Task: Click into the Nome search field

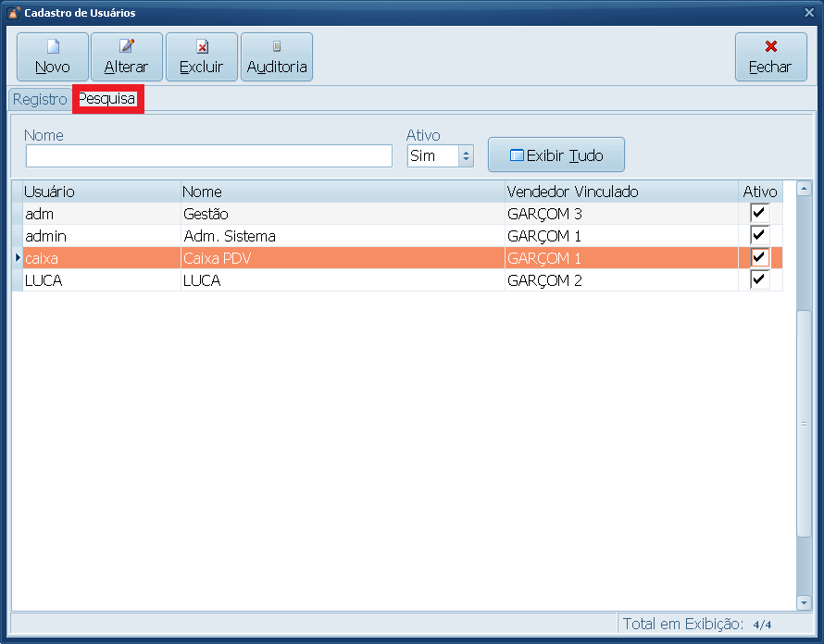Action: click(x=209, y=155)
